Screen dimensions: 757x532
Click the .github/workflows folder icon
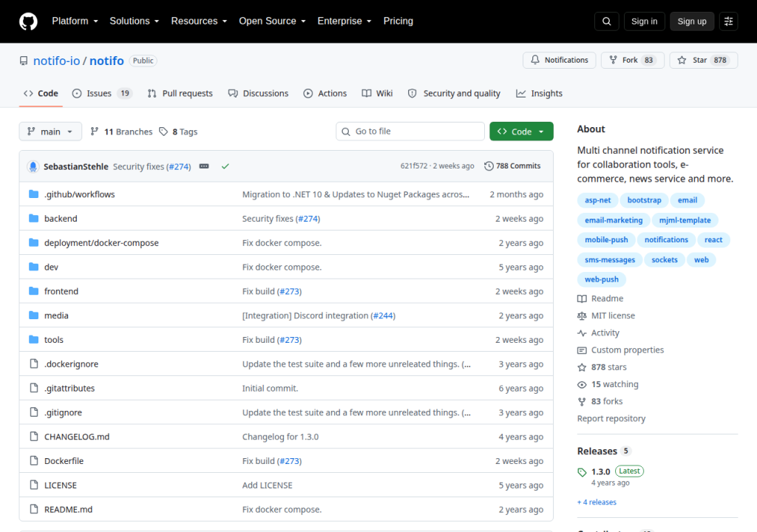(33, 194)
